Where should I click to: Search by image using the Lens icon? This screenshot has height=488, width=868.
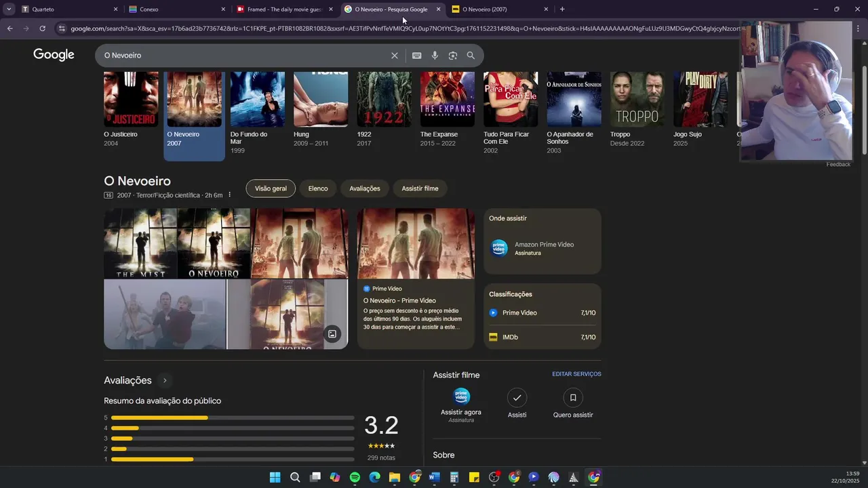453,56
